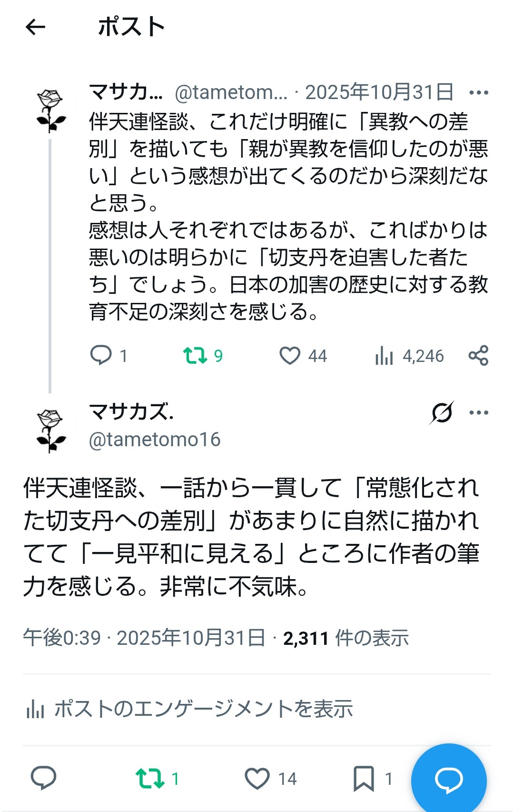This screenshot has width=514, height=812.
Task: Bookmark the main post
Action: [364, 778]
